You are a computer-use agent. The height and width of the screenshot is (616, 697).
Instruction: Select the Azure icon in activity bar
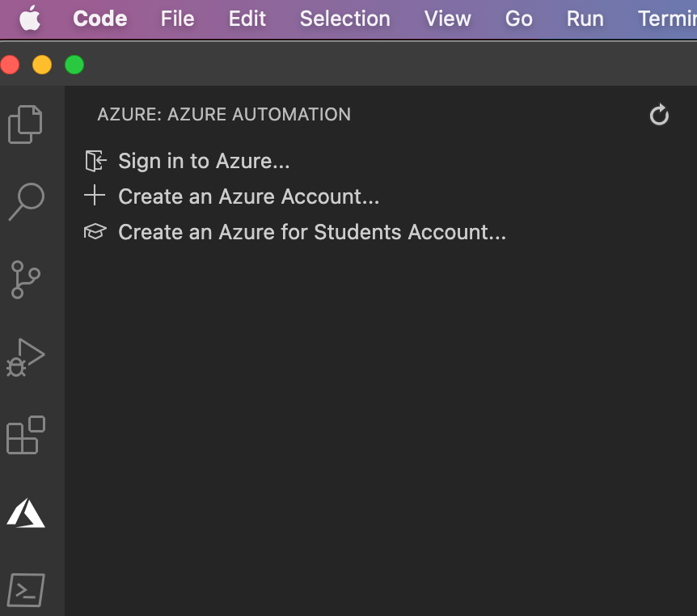26,513
